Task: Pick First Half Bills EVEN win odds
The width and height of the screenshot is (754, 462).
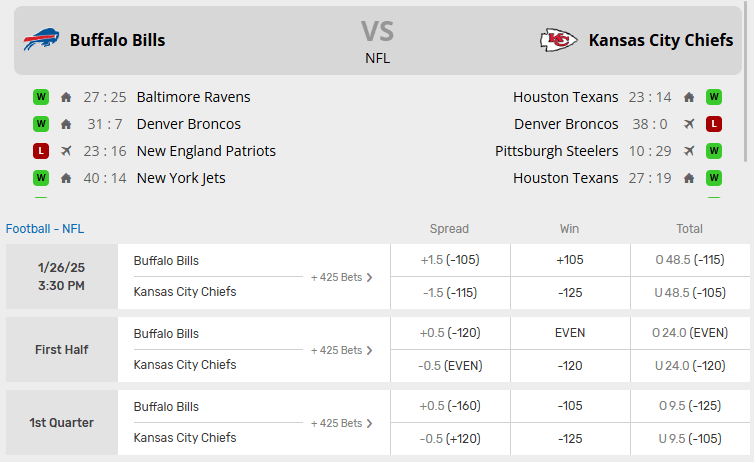Action: pyautogui.click(x=570, y=333)
